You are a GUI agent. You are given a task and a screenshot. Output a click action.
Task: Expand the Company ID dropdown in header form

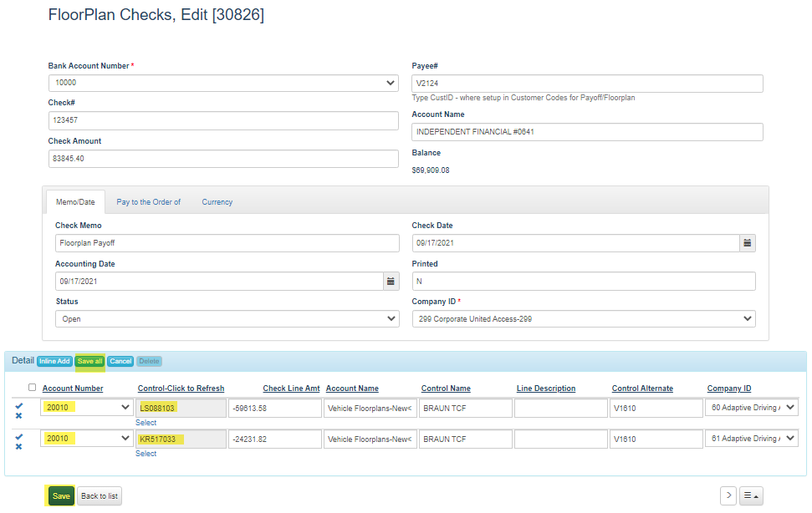tap(584, 319)
